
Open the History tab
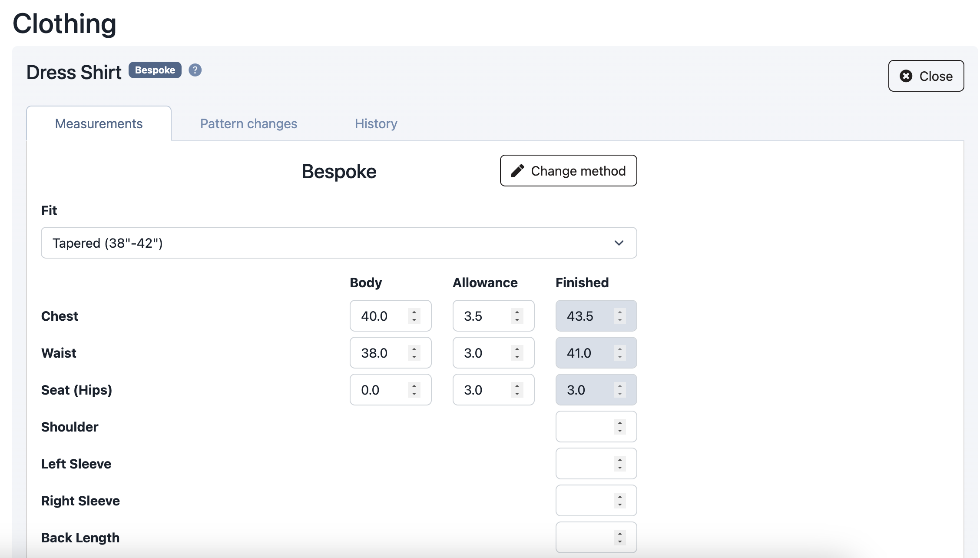pyautogui.click(x=376, y=124)
